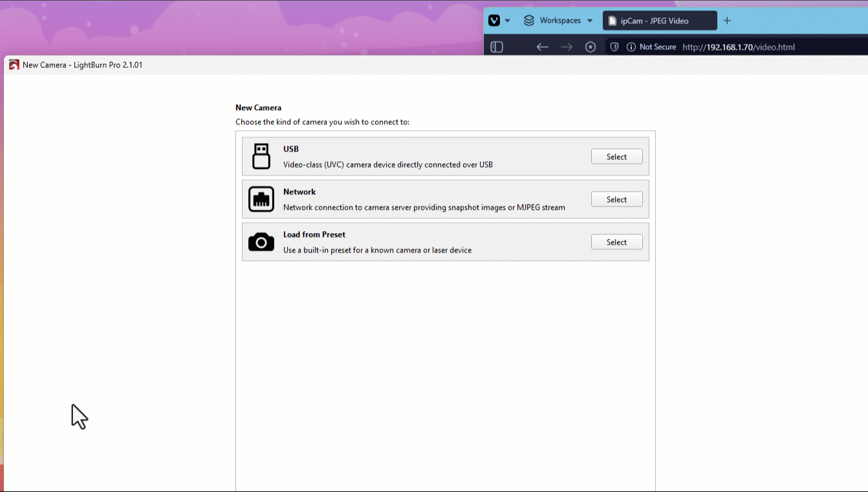Open a new browser tab
This screenshot has width=868, height=492.
[727, 21]
